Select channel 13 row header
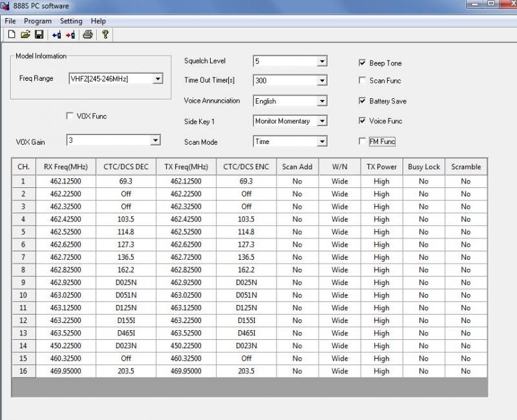 pos(23,333)
